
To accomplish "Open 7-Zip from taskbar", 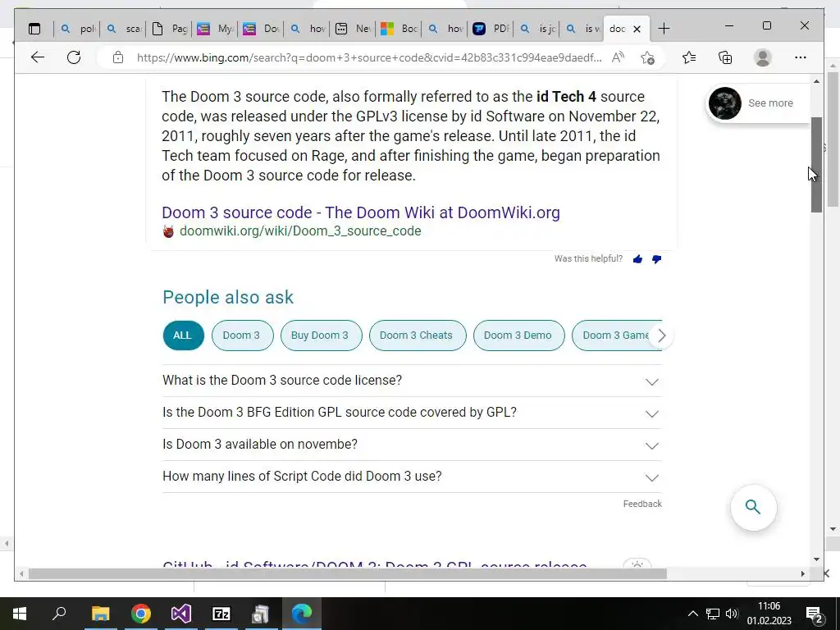I will [x=221, y=614].
